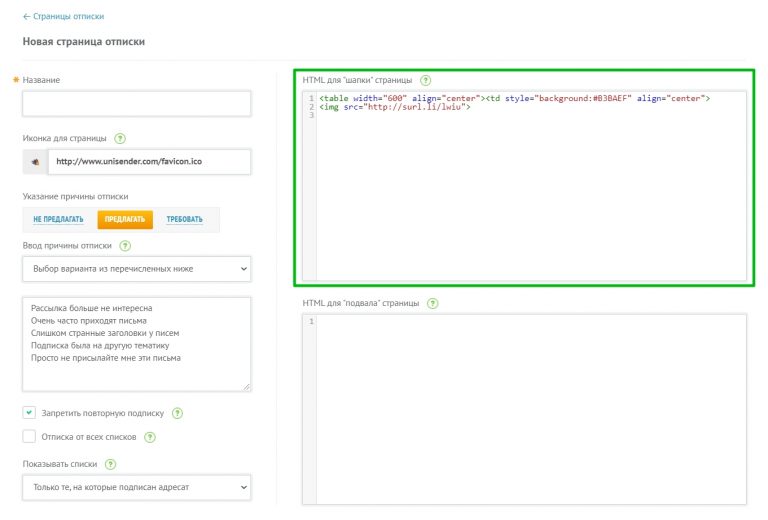
Task: Click inside footer HTML code editor
Action: pyautogui.click(x=525, y=409)
